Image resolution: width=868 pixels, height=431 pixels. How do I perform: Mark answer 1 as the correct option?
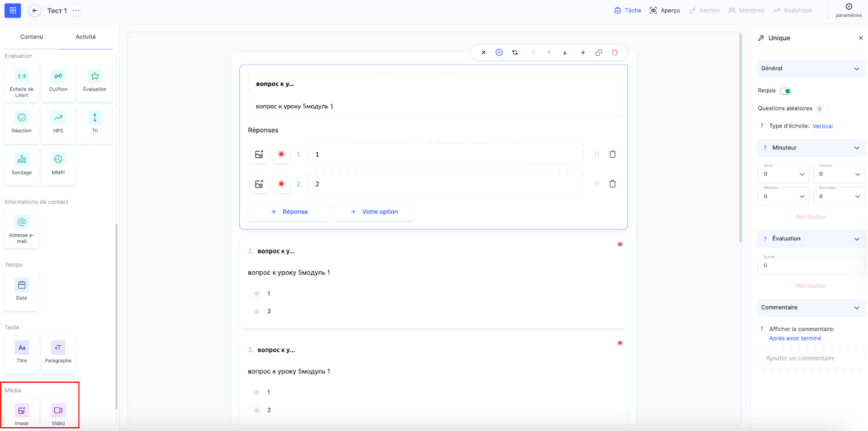point(281,155)
